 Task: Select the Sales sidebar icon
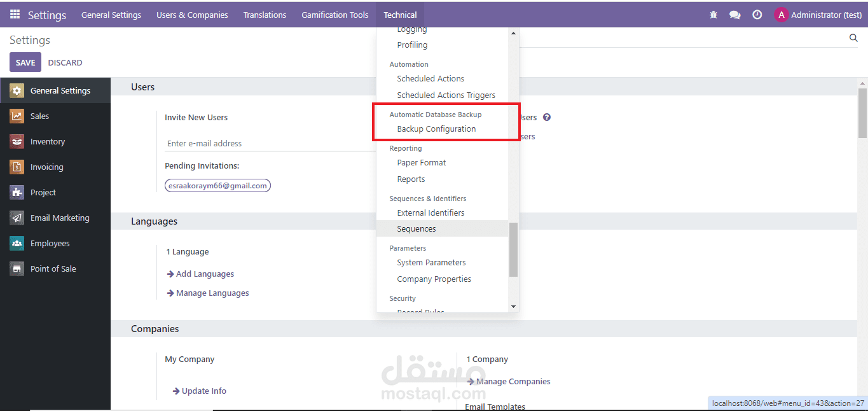click(17, 116)
